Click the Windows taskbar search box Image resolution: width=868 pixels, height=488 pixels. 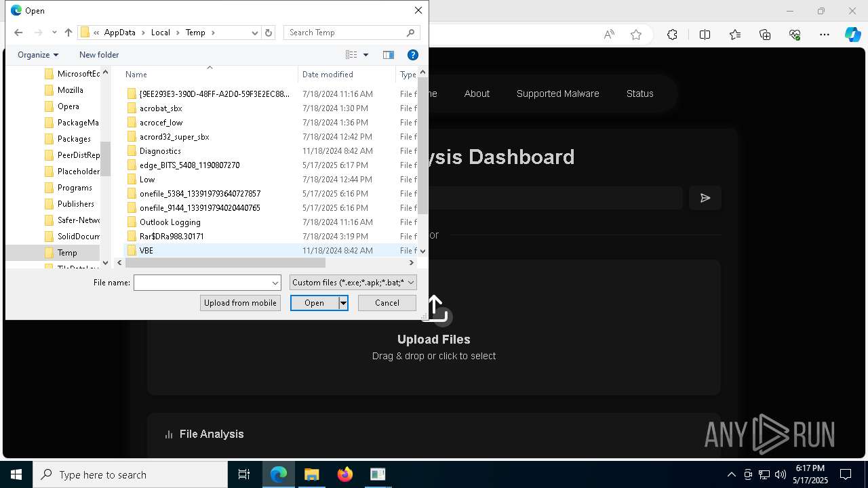point(130,474)
